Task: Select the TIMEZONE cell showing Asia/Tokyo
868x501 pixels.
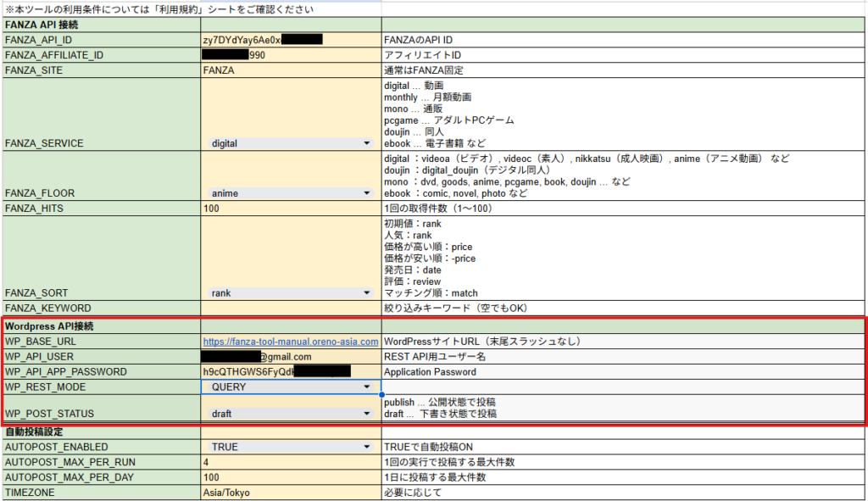Action: pyautogui.click(x=290, y=493)
